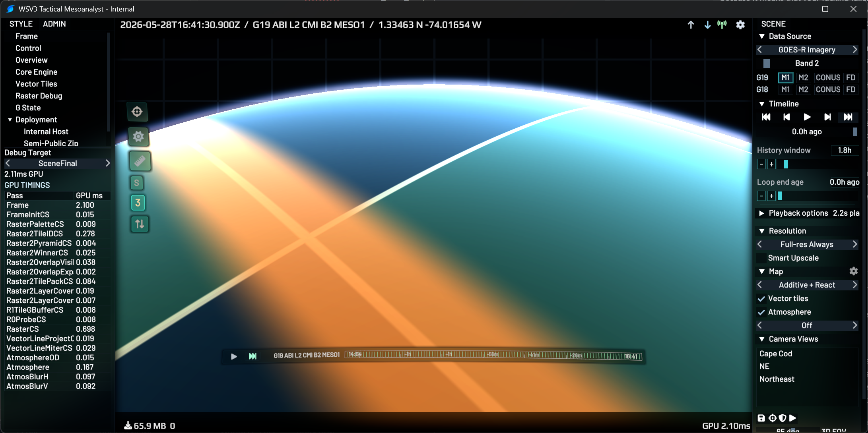
Task: Load the NE camera view
Action: click(764, 366)
